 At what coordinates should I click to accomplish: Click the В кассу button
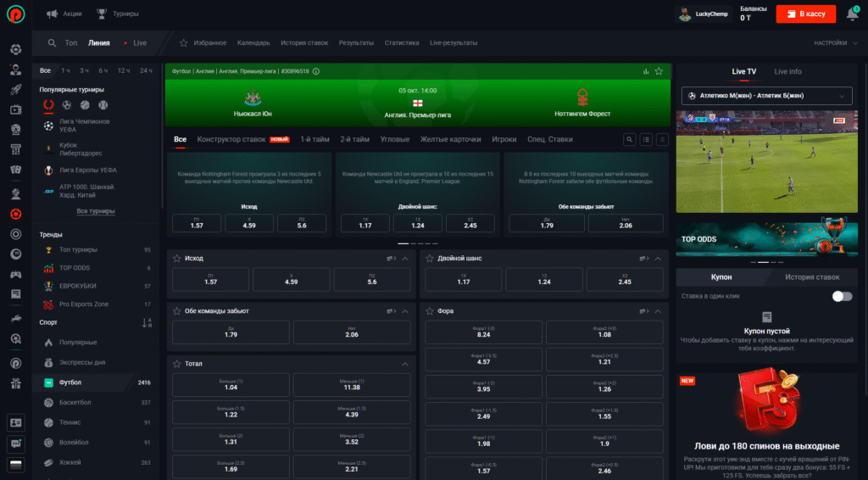[806, 14]
